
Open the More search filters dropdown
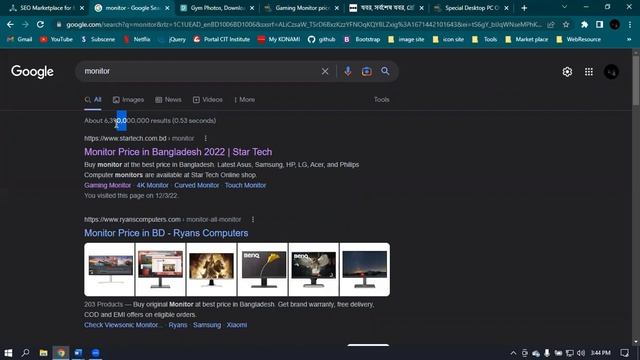[244, 100]
